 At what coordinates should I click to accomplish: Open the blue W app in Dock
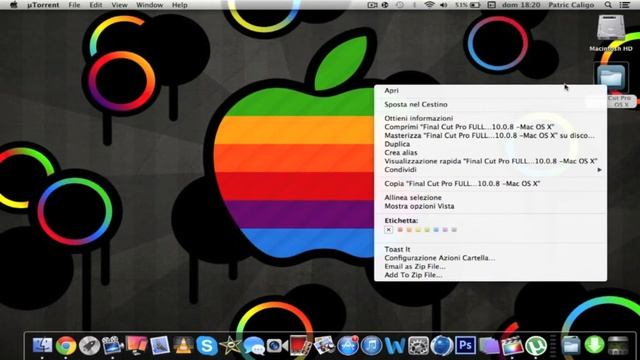click(x=395, y=346)
